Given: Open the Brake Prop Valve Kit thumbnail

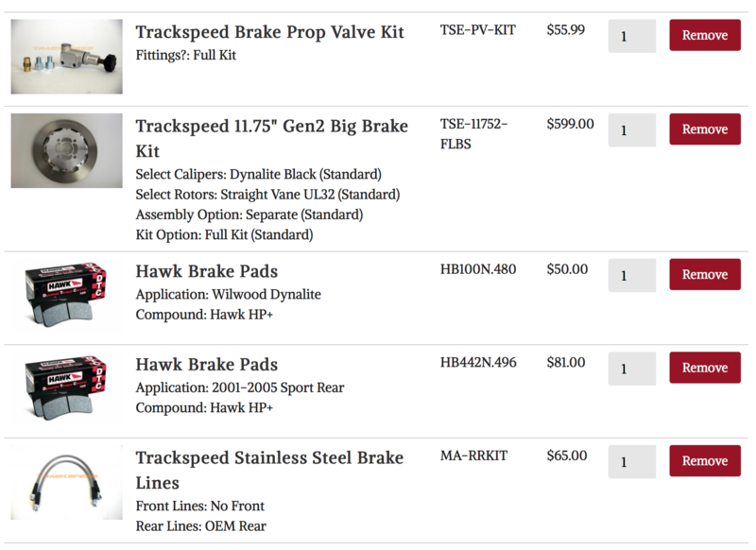Looking at the screenshot, I should [x=66, y=57].
